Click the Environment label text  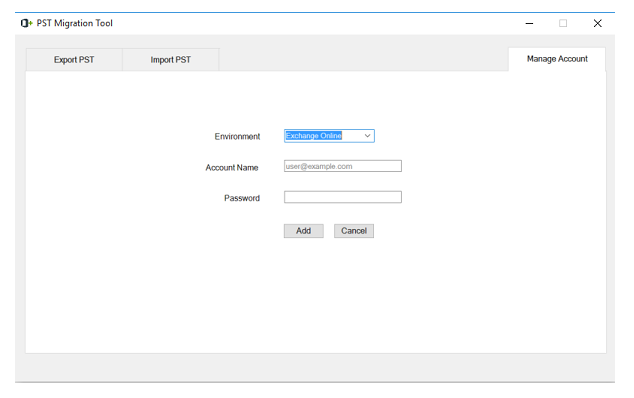237,137
